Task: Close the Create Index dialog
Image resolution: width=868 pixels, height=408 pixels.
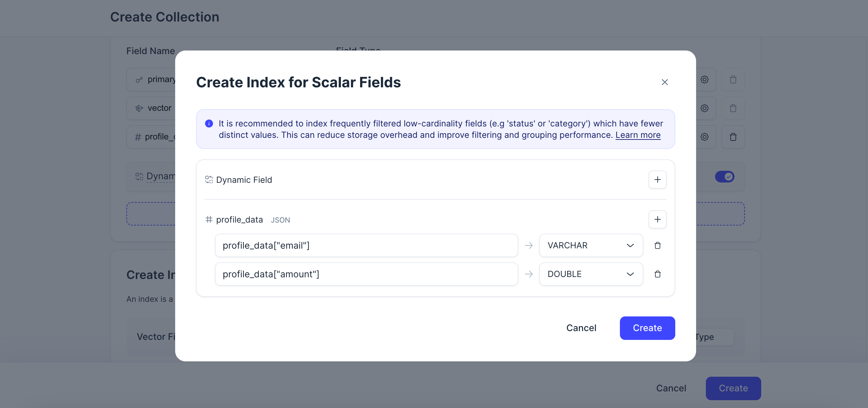Action: point(665,82)
